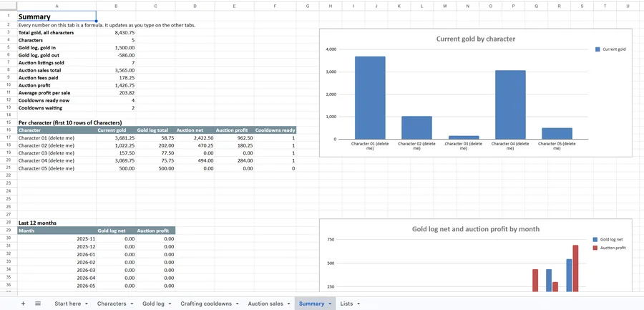Open the Start here tab dropdown arrow

(87, 304)
